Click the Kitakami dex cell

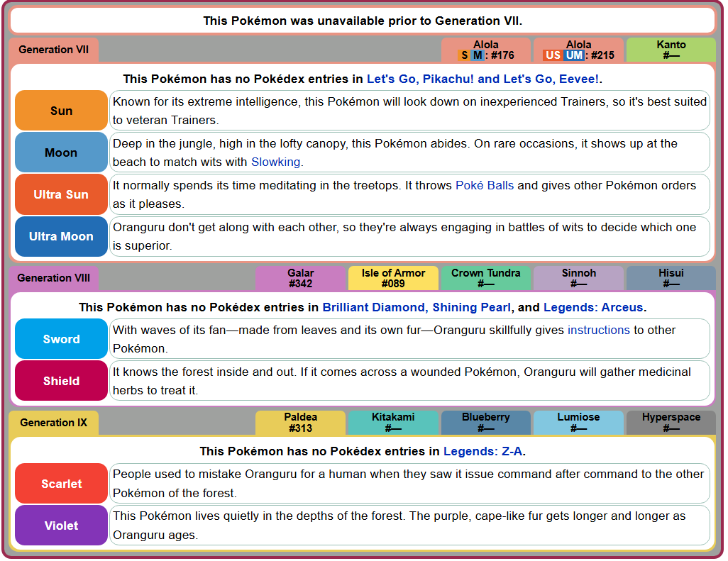[x=393, y=423]
